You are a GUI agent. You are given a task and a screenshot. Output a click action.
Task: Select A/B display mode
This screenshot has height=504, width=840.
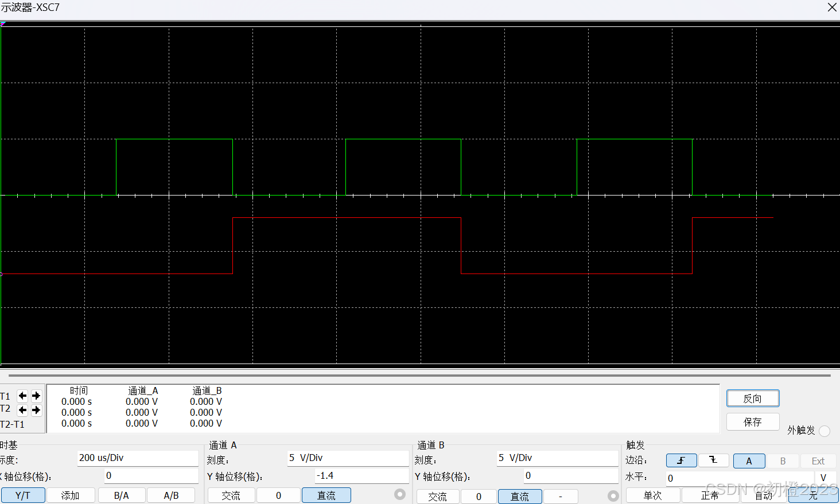coord(171,495)
